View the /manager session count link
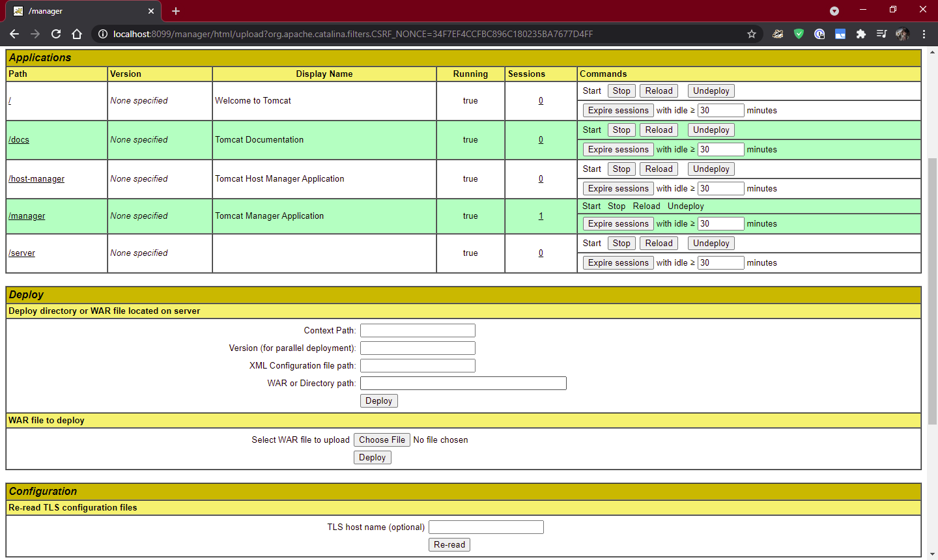This screenshot has width=938, height=560. 541,216
